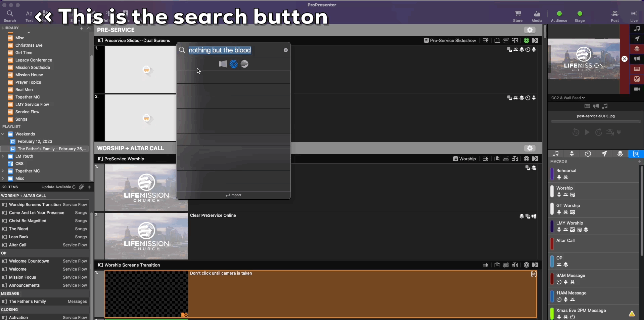Switch to the Stage tab in lower panel
Viewport: 644px width, 320px height.
(x=572, y=154)
